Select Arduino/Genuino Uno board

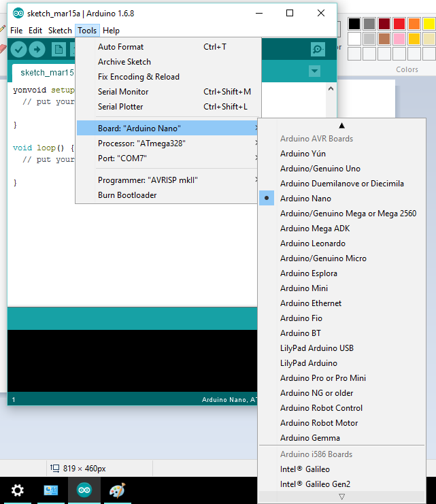pyautogui.click(x=341, y=169)
